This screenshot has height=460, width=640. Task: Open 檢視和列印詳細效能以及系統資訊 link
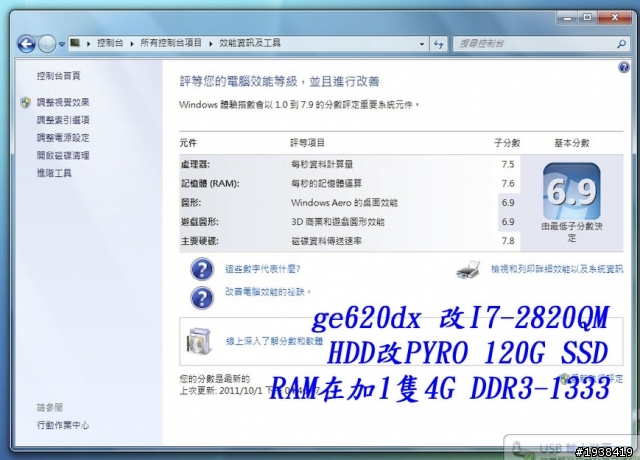click(557, 269)
